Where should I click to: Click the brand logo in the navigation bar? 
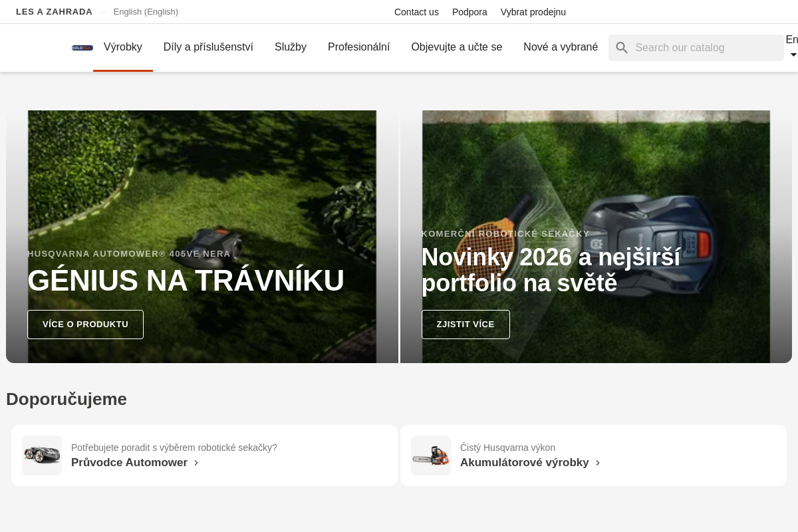(82, 48)
